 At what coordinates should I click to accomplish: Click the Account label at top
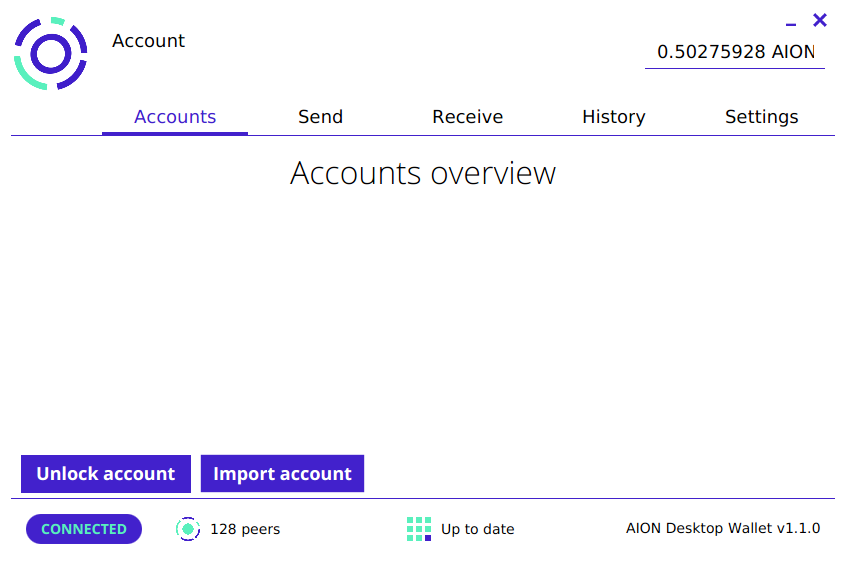(x=148, y=41)
